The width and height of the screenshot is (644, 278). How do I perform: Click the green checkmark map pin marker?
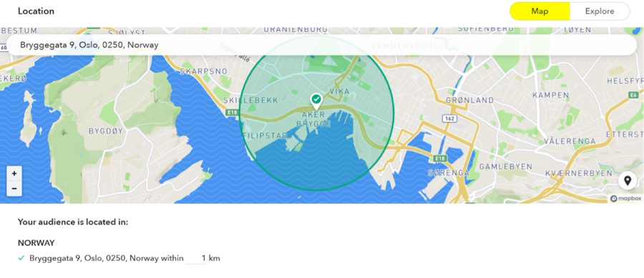point(316,101)
